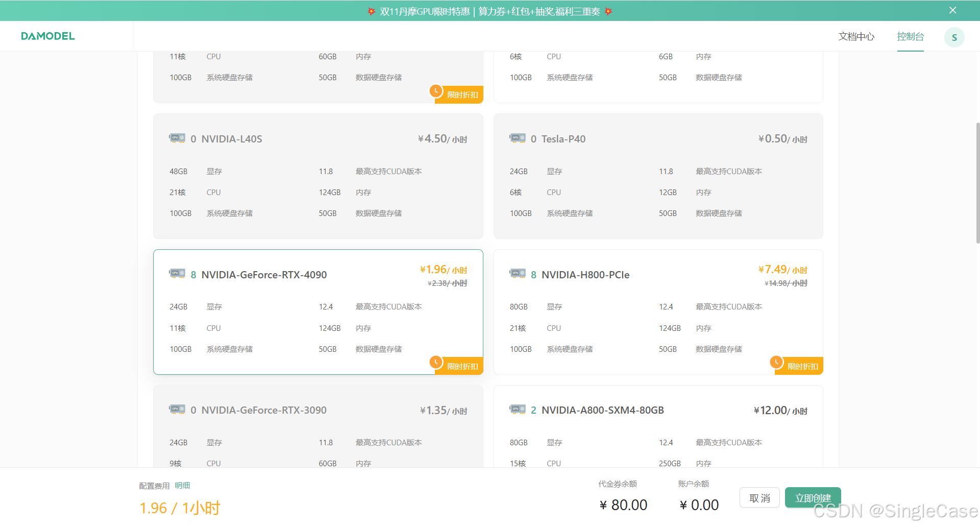Viewport: 980px width, 527px height.
Task: Click GPU icon of NVIDIA-L40S card
Action: 177,138
